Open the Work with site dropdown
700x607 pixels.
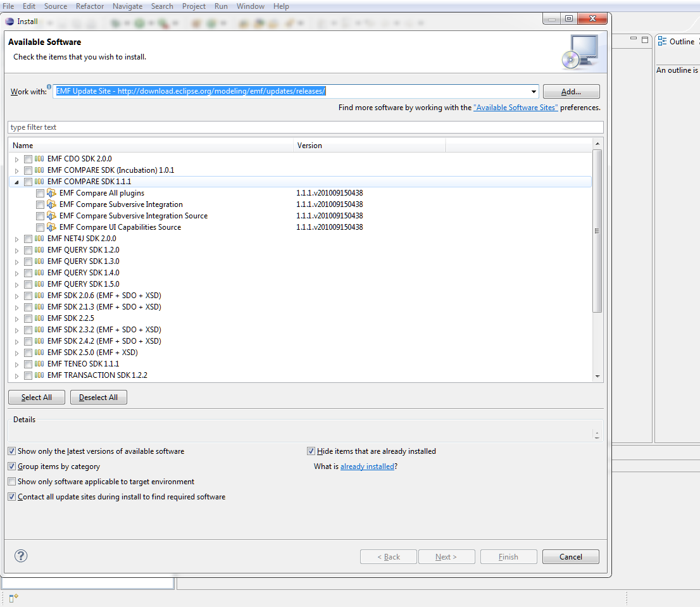point(534,92)
